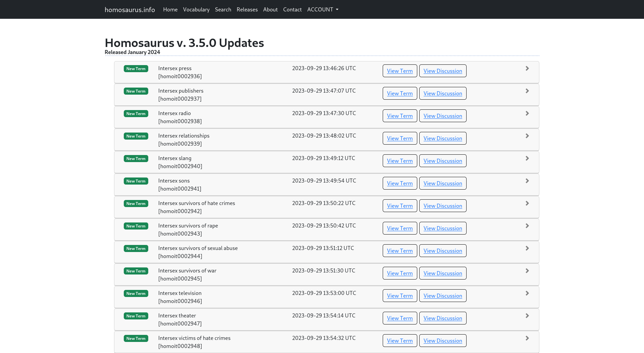
Task: Open the Contact page link
Action: pyautogui.click(x=292, y=9)
